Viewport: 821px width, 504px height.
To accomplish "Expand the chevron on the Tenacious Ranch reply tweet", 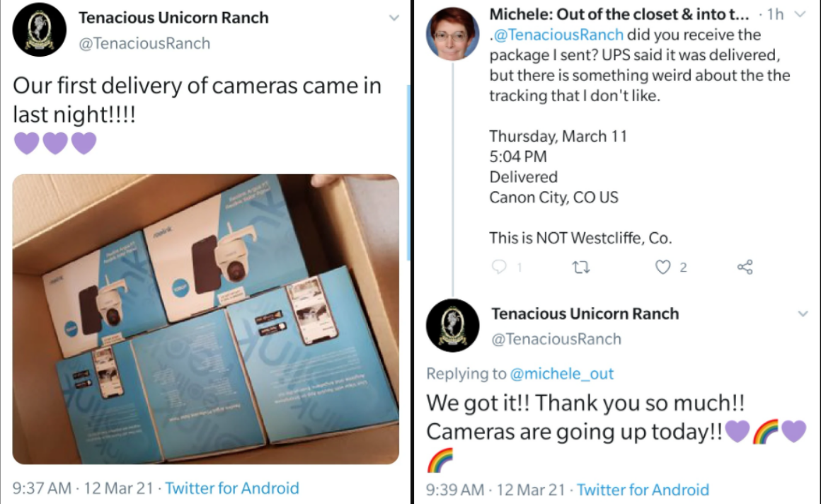I will coord(803,314).
